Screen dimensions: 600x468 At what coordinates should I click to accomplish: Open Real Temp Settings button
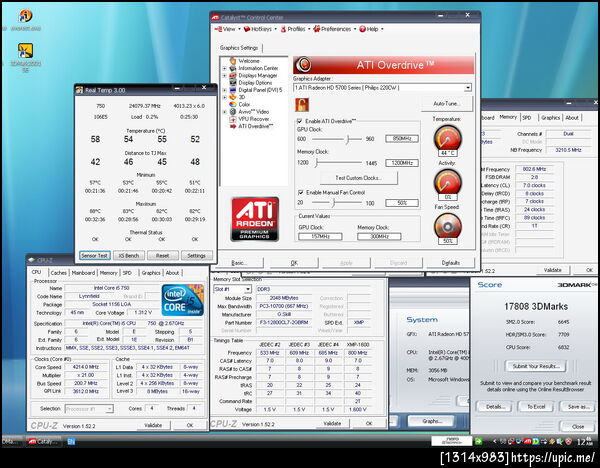tap(196, 256)
